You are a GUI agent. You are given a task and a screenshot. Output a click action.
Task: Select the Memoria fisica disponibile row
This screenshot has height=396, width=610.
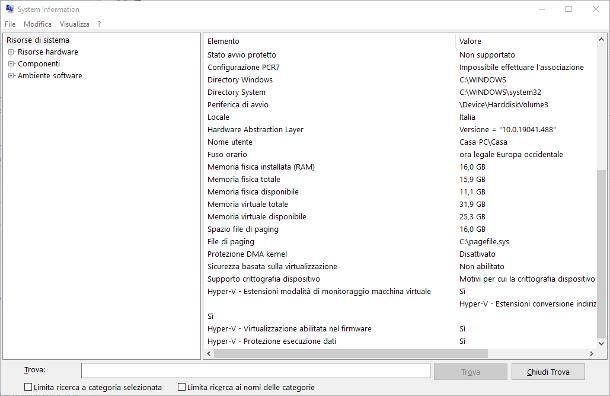tap(400, 192)
